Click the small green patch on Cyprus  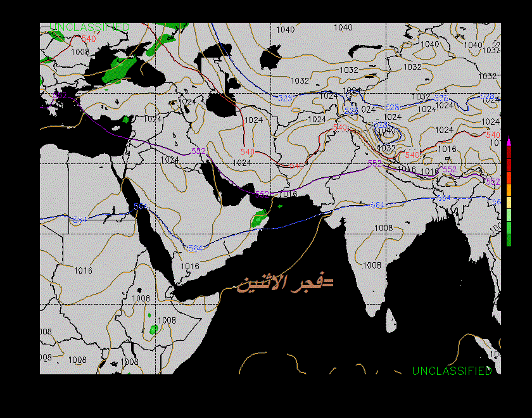point(125,119)
